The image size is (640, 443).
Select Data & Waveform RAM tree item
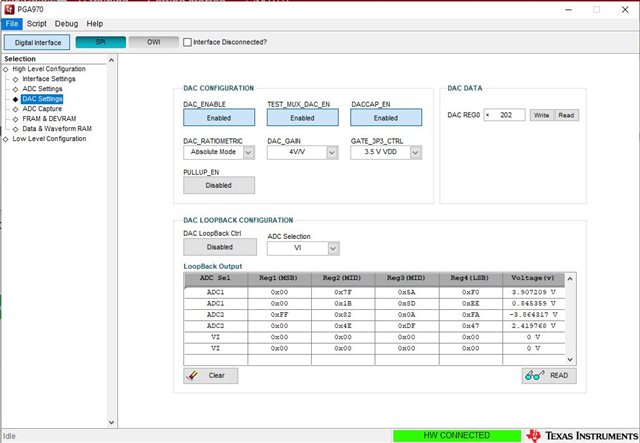(x=57, y=129)
